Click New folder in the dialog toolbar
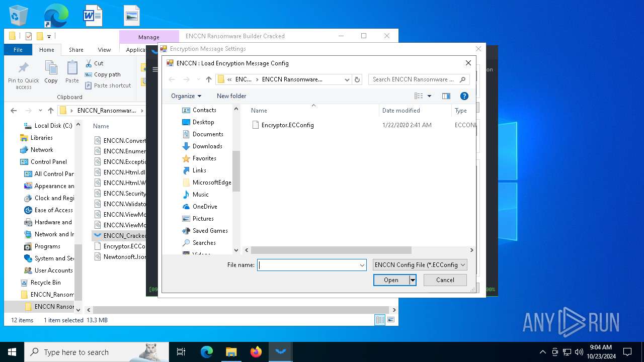This screenshot has width=644, height=362. [231, 96]
